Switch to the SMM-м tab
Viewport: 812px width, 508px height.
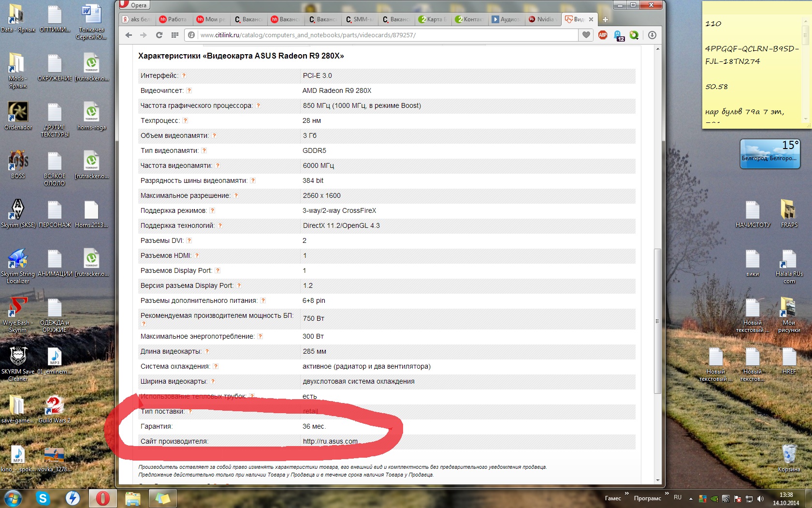359,19
